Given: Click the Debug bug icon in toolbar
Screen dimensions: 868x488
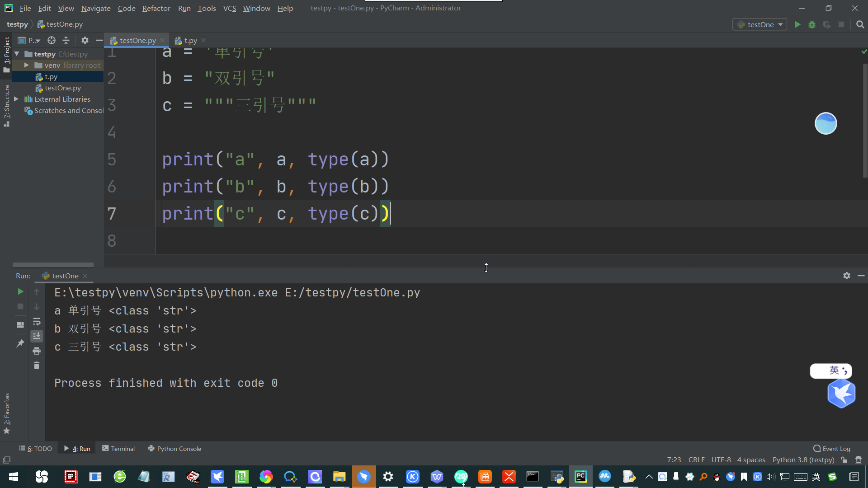Looking at the screenshot, I should coord(812,24).
